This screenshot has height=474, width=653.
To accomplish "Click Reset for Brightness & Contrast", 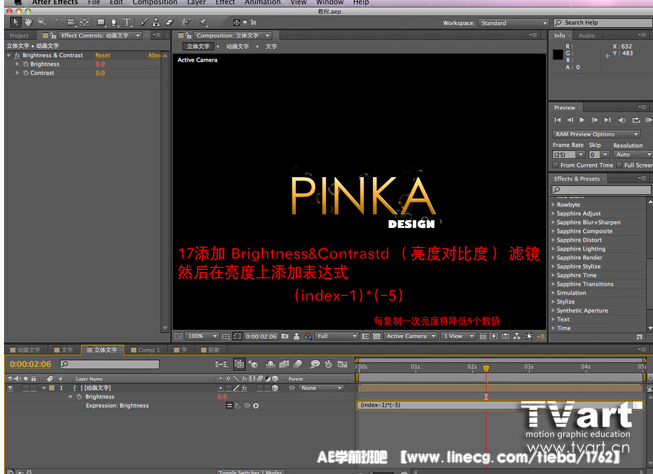I will pyautogui.click(x=102, y=55).
